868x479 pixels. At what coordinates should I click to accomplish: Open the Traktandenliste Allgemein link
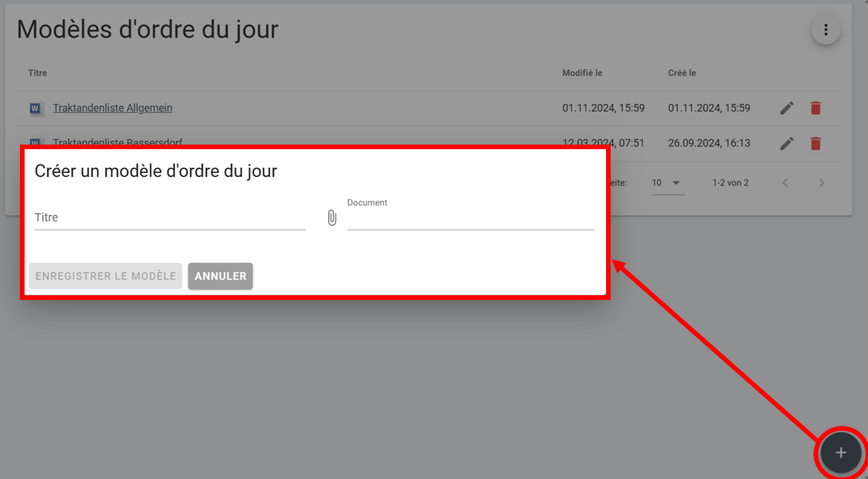[x=112, y=108]
